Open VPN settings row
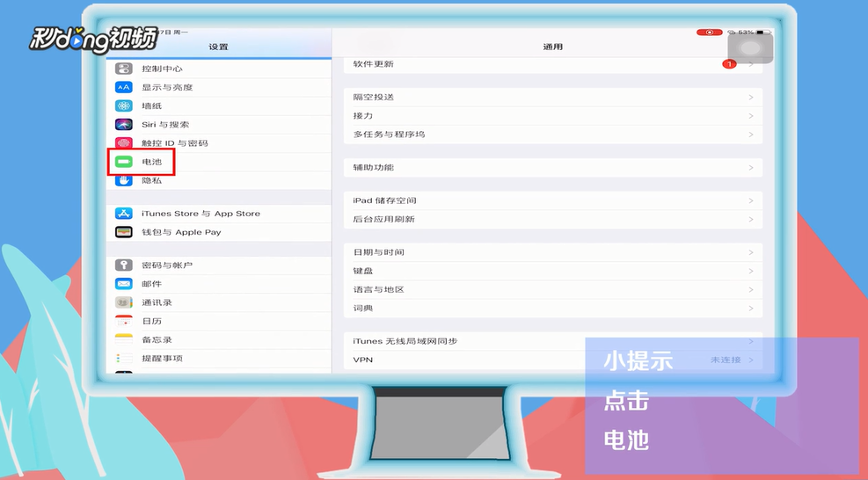The width and height of the screenshot is (868, 480). point(553,360)
